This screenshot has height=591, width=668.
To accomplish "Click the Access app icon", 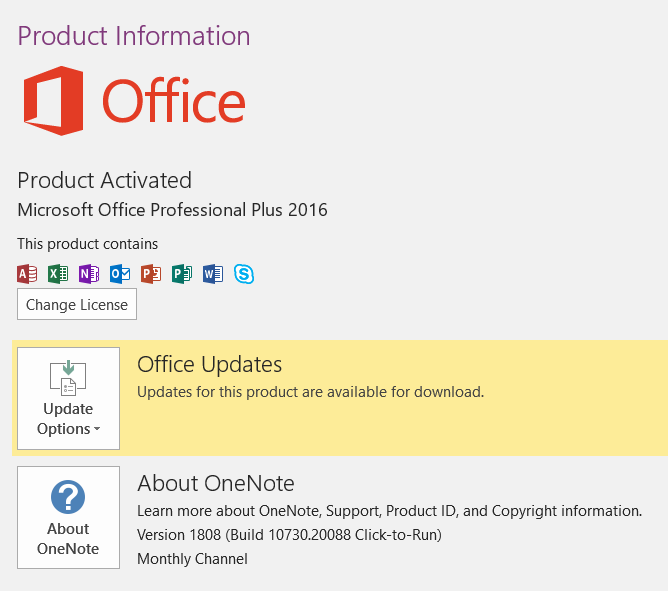I will [27, 274].
